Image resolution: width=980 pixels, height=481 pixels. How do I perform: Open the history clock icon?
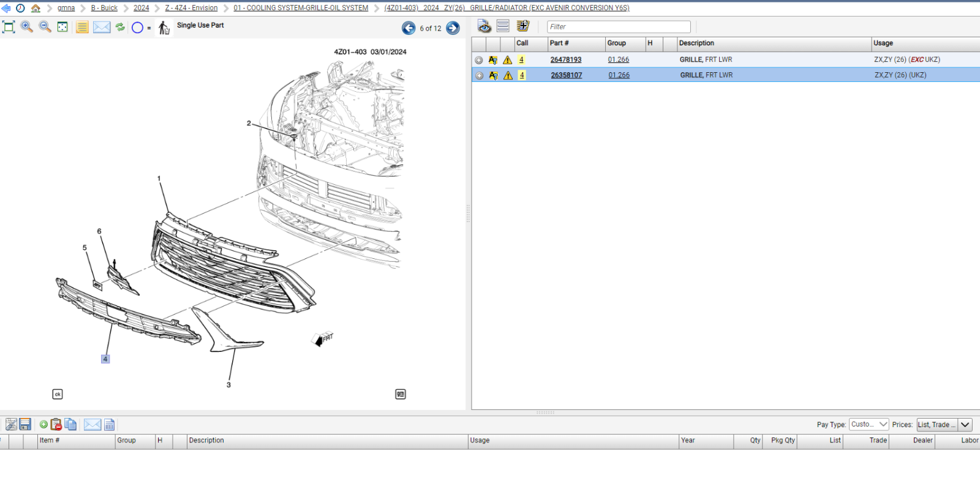[20, 8]
